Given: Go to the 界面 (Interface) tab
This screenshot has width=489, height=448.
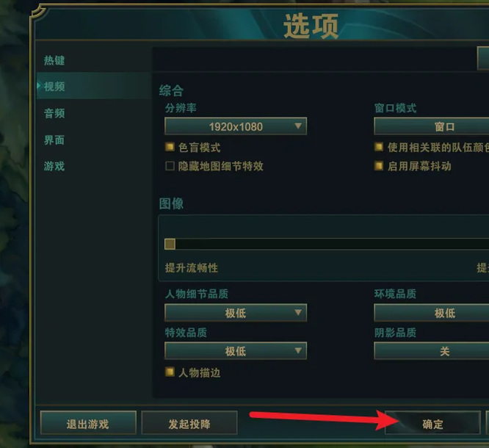Looking at the screenshot, I should point(54,140).
